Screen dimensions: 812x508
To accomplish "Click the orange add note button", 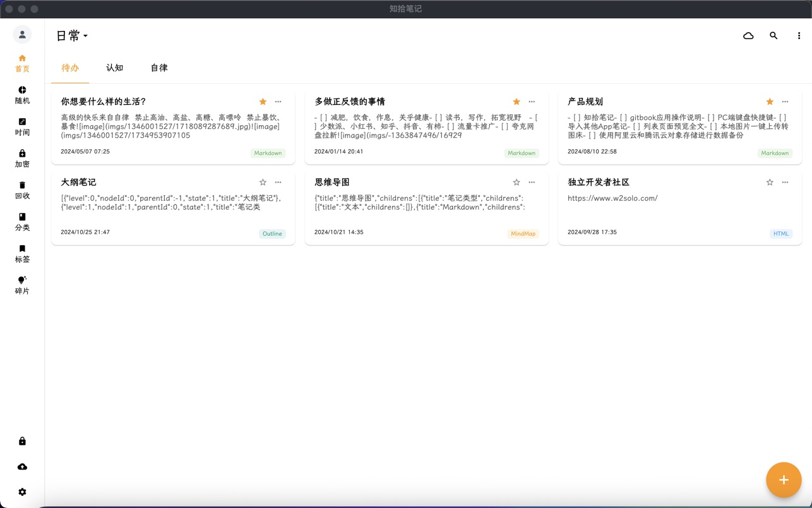I will 784,480.
